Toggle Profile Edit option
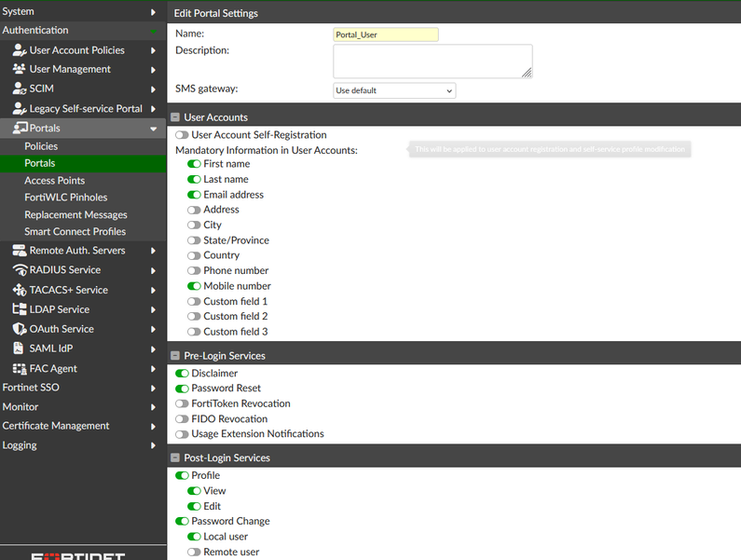 [x=194, y=506]
